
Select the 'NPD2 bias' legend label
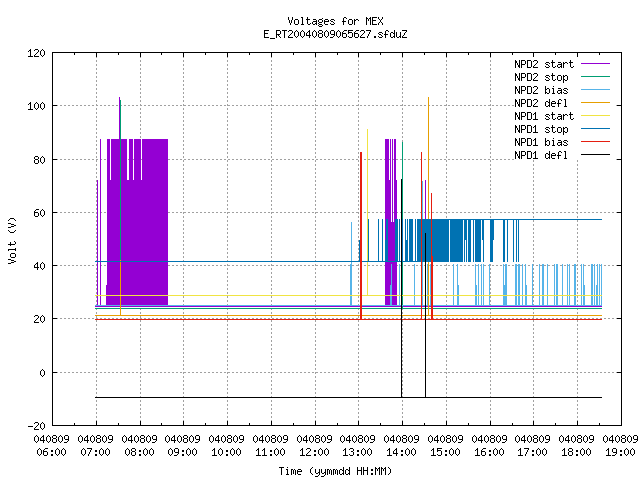coord(541,90)
